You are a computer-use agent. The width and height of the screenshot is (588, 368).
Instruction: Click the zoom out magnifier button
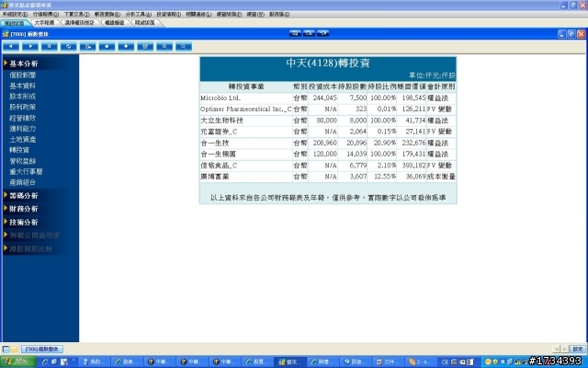coord(184,46)
